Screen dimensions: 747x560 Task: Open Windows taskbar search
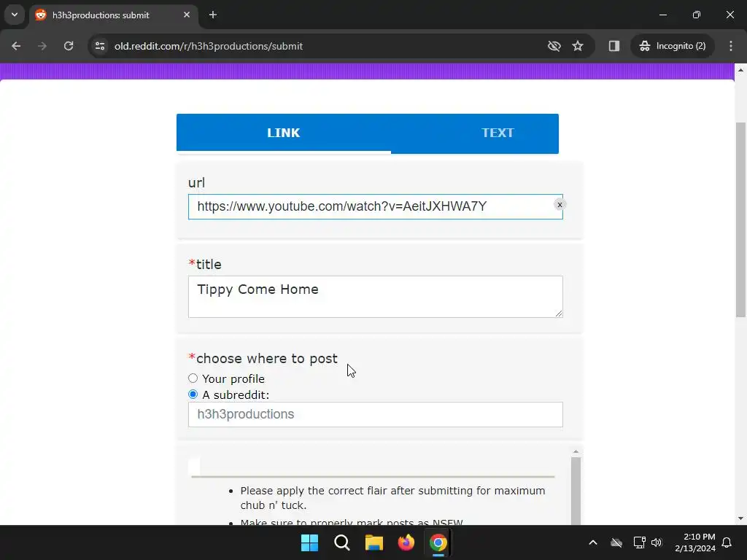(342, 542)
